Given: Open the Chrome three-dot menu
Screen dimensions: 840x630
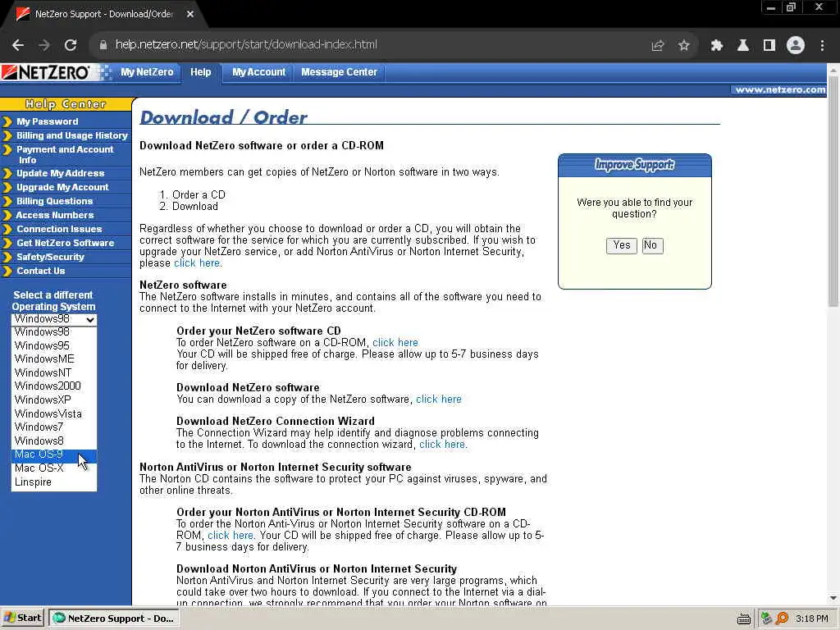Looking at the screenshot, I should pyautogui.click(x=822, y=46).
